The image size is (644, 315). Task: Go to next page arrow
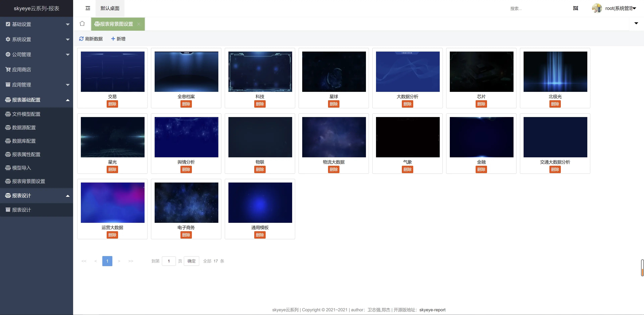tap(119, 261)
